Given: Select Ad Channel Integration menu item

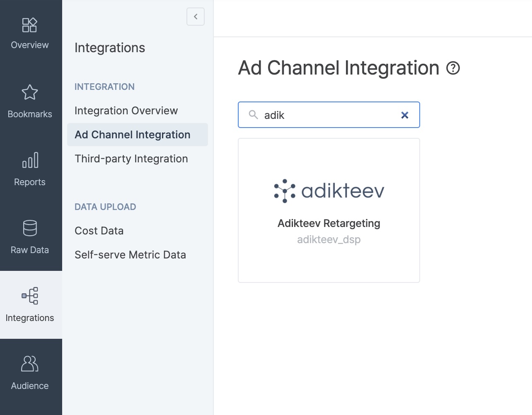Looking at the screenshot, I should click(133, 135).
